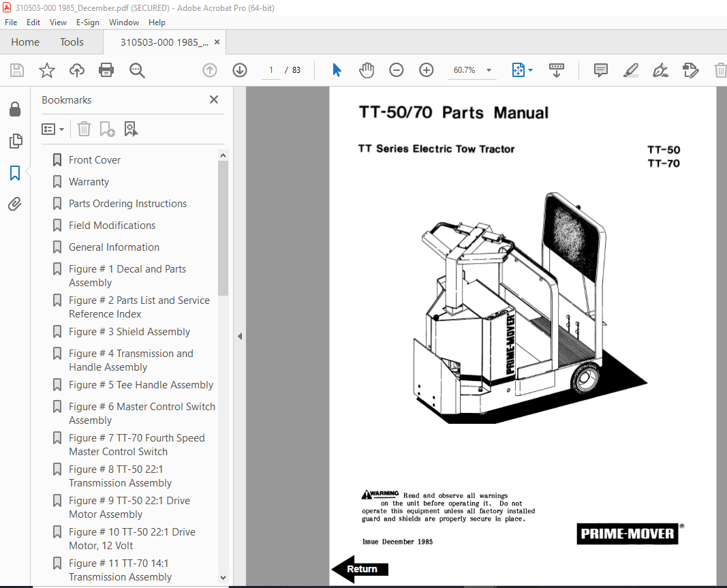Toggle the page thumbnails panel

(x=15, y=141)
